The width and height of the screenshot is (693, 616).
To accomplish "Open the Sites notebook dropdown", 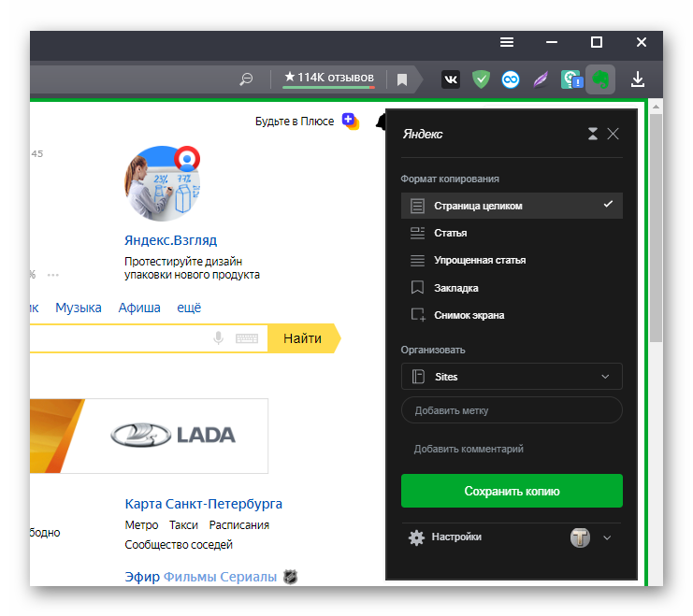I will 512,377.
